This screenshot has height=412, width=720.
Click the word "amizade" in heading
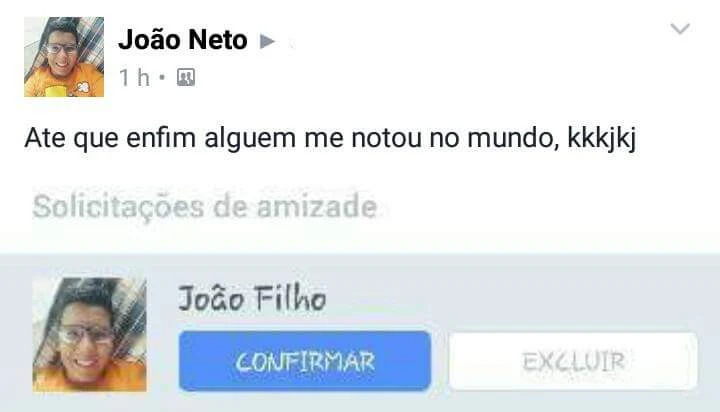[317, 207]
